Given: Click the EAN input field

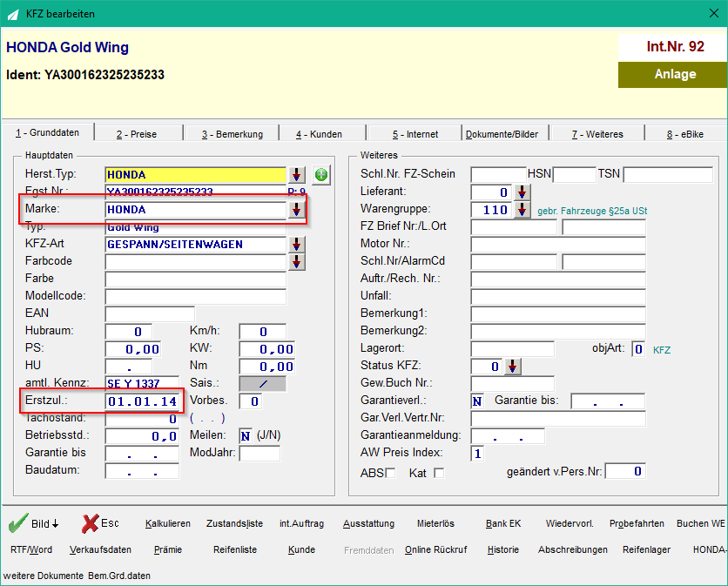Looking at the screenshot, I should coord(150,313).
